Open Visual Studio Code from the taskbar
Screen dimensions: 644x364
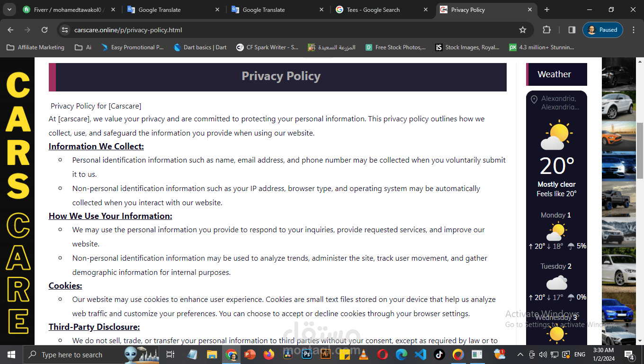click(x=420, y=355)
